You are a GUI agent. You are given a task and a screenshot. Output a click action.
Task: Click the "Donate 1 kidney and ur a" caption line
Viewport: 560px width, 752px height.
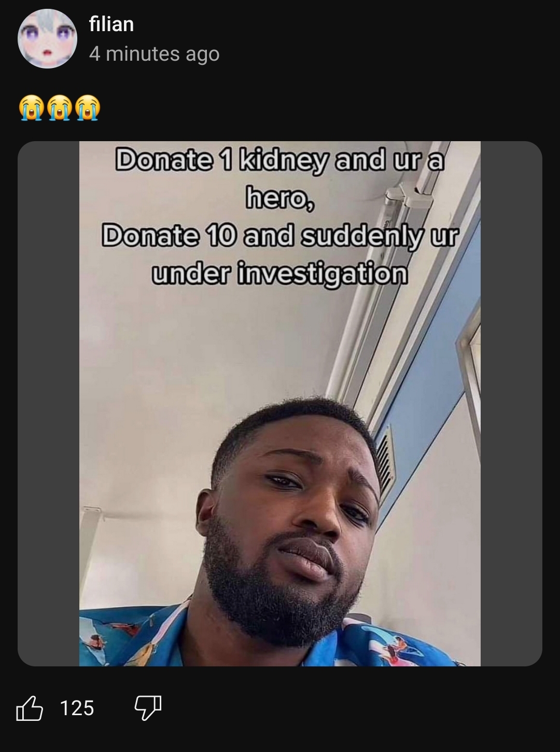280,159
